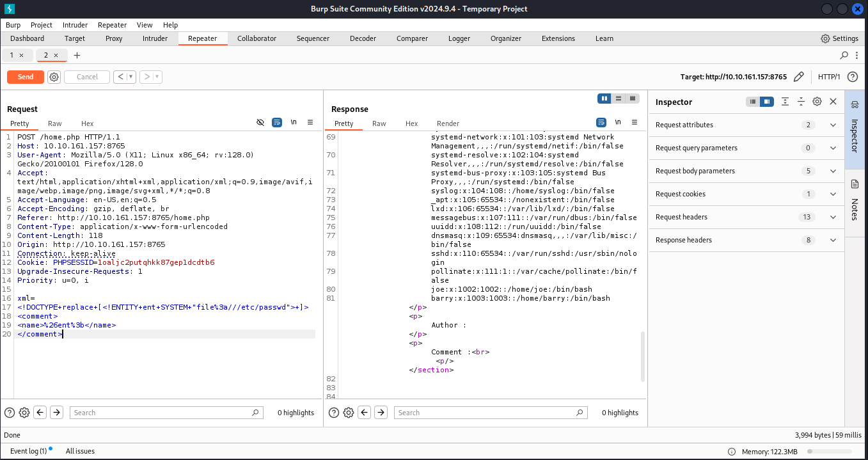Image resolution: width=868 pixels, height=460 pixels.
Task: Hide non-printable characters eye icon in Request
Action: [260, 122]
